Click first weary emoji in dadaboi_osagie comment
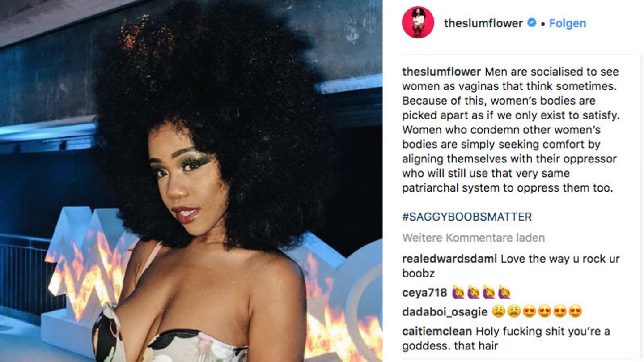 click(498, 311)
